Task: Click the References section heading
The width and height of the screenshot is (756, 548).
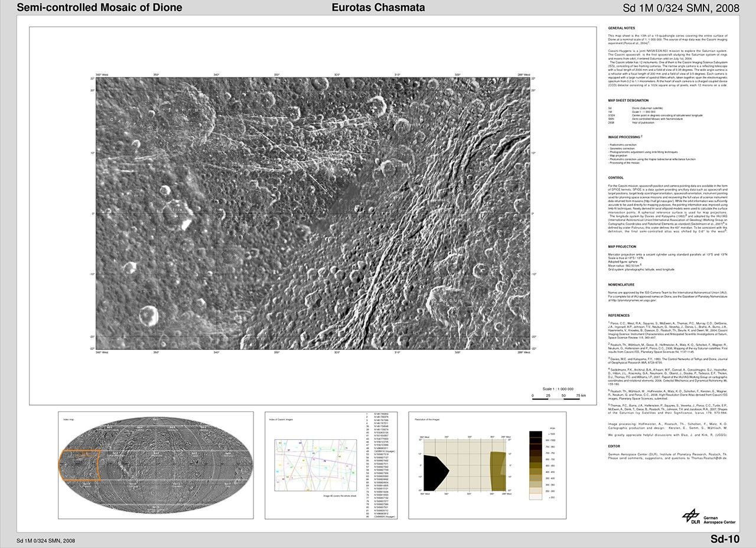Action: click(619, 315)
